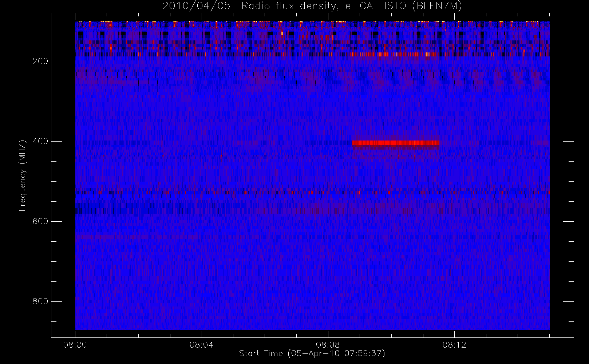Click the '800' frequency tick label
The width and height of the screenshot is (589, 364).
tap(40, 301)
